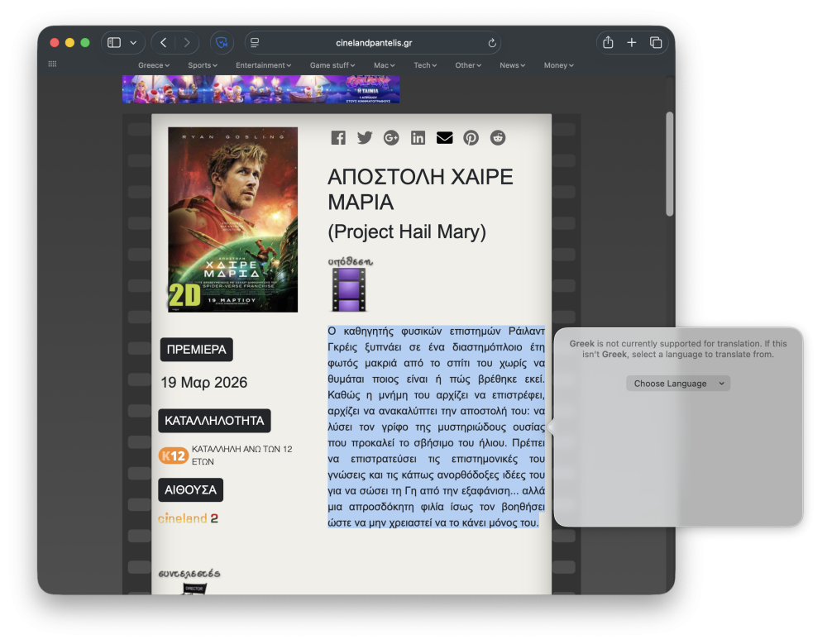
Task: Reload the page in the address bar
Action: click(x=493, y=43)
